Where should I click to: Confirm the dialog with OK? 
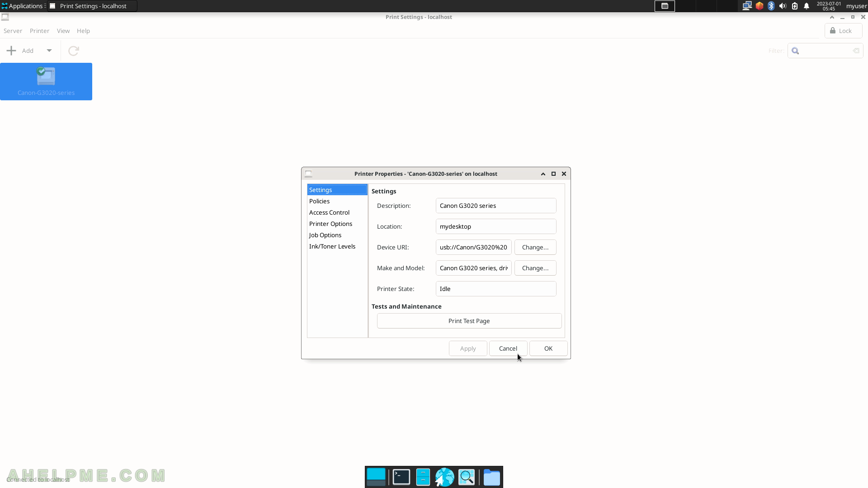point(548,348)
